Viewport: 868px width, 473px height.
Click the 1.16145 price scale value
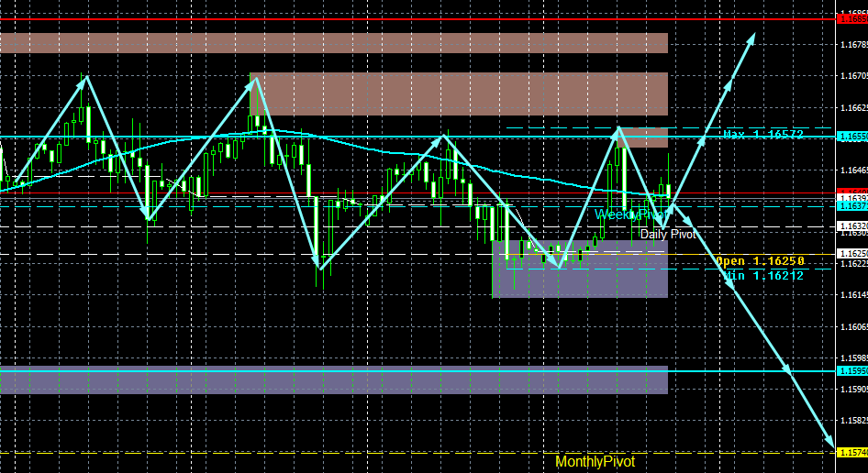tap(853, 295)
